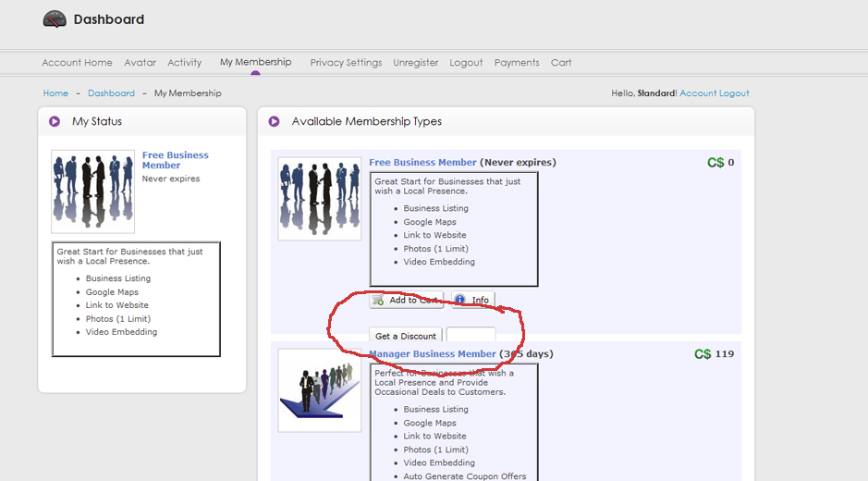Open the Manager Business Member title link

coord(433,354)
